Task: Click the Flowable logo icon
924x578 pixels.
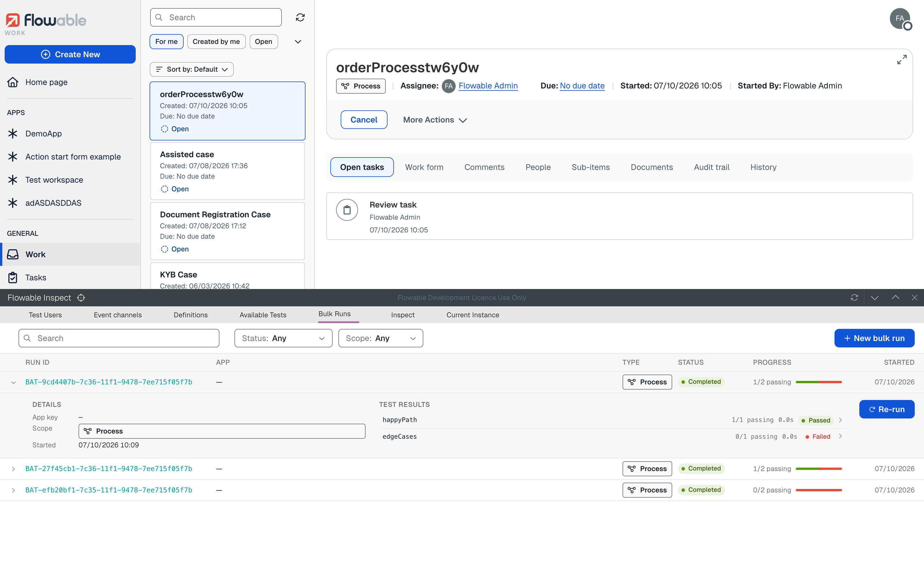Action: point(13,20)
